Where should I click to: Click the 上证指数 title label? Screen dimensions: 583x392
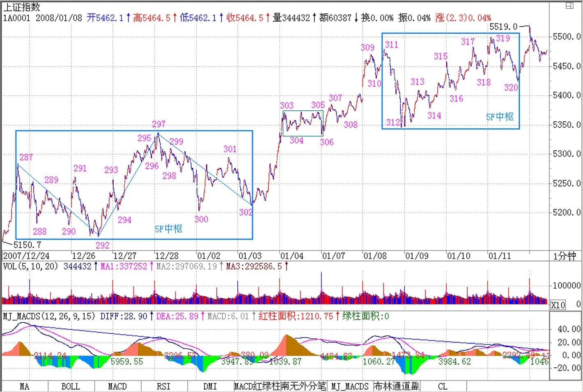pyautogui.click(x=22, y=7)
